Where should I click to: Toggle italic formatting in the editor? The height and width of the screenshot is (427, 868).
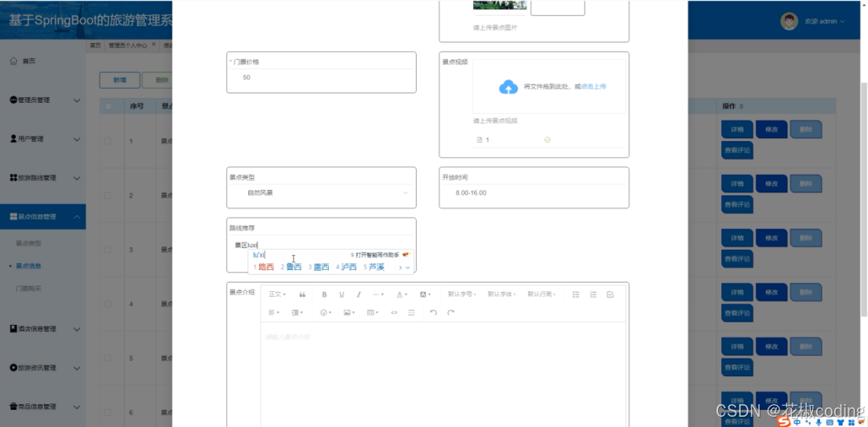click(359, 294)
